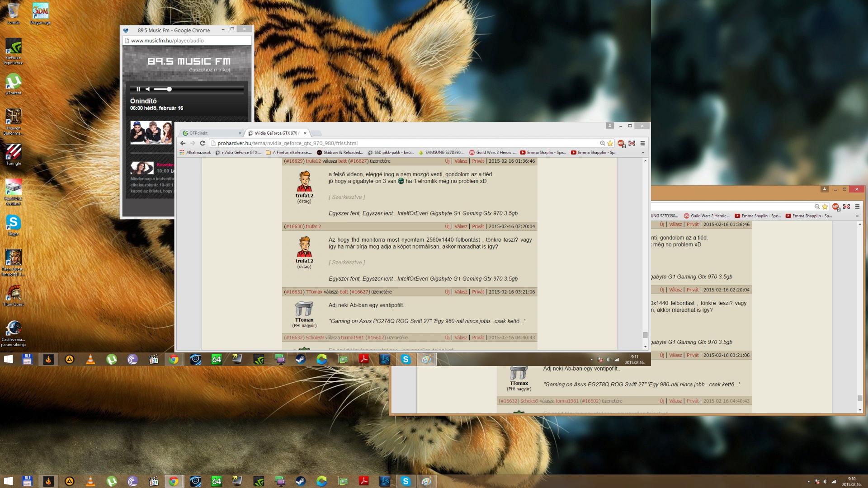Screen dimensions: 868x488
Task: Bookmark page with star in front Chrome window
Action: pos(610,143)
